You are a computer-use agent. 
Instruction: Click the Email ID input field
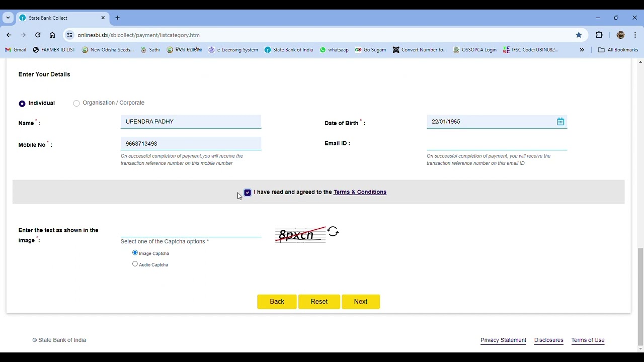coord(497,144)
